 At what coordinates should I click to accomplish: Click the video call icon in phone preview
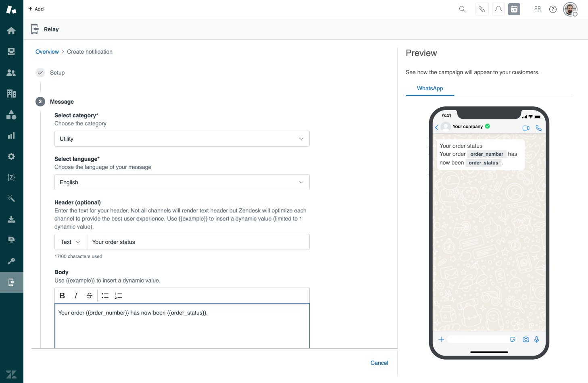(526, 128)
